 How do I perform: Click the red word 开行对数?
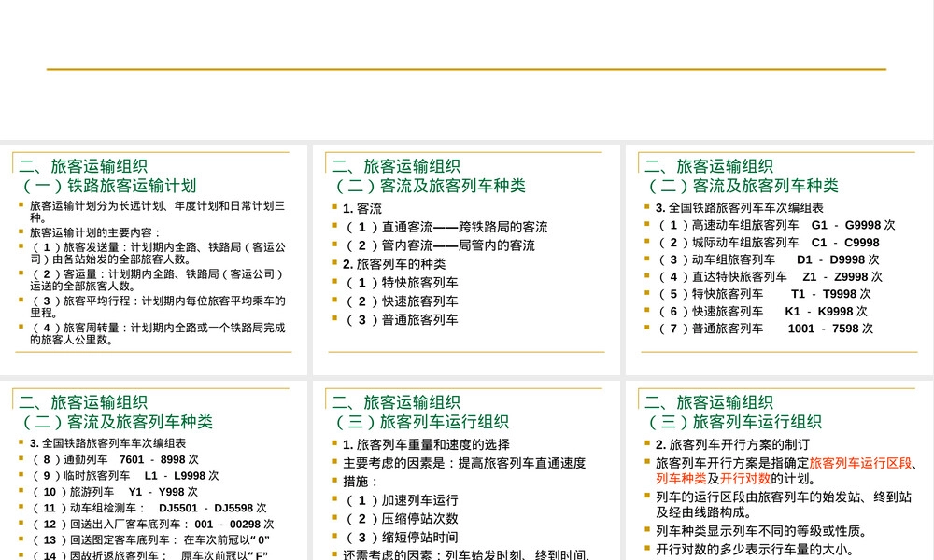click(745, 479)
